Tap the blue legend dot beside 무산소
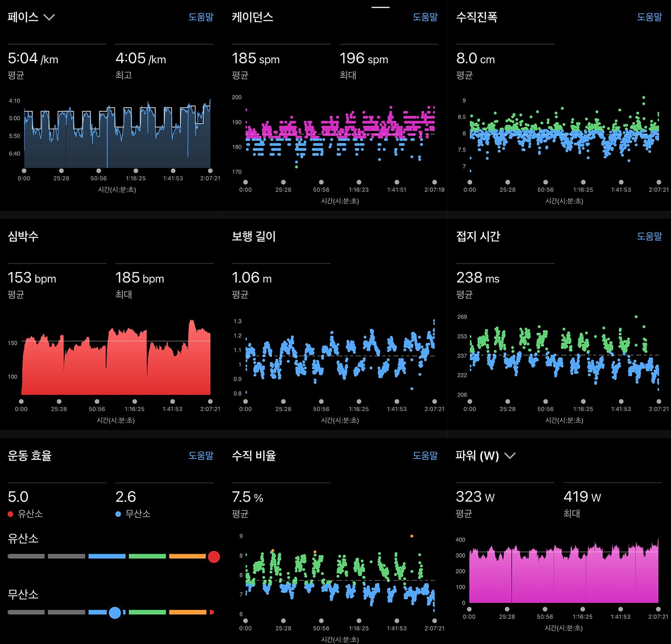Screen dimensions: 671x644 click(x=118, y=514)
